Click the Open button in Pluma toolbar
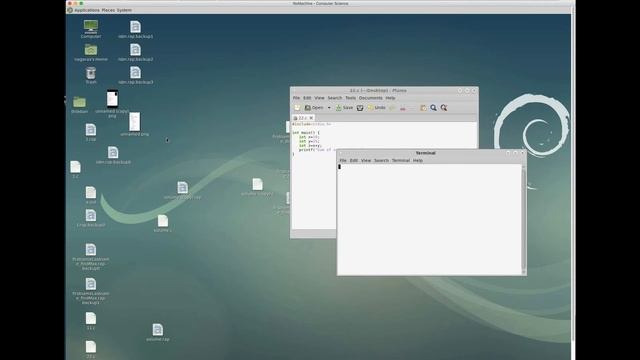 point(314,108)
